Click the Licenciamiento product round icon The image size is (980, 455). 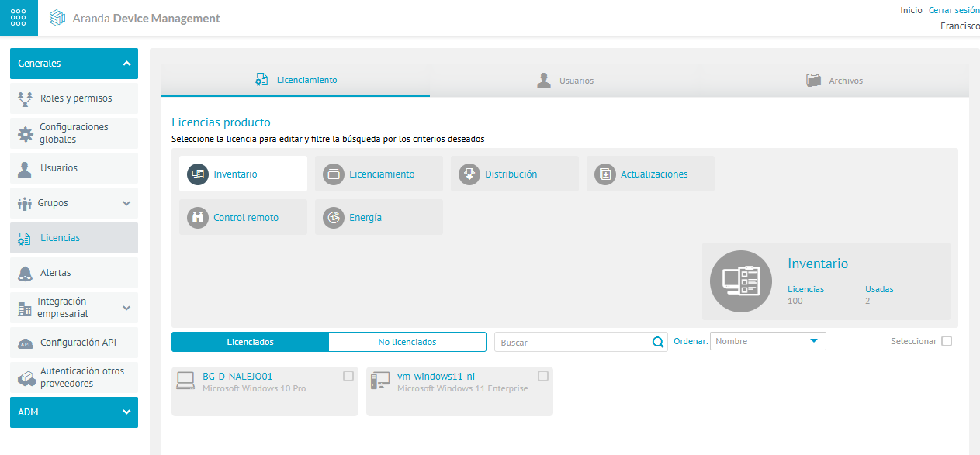(334, 174)
